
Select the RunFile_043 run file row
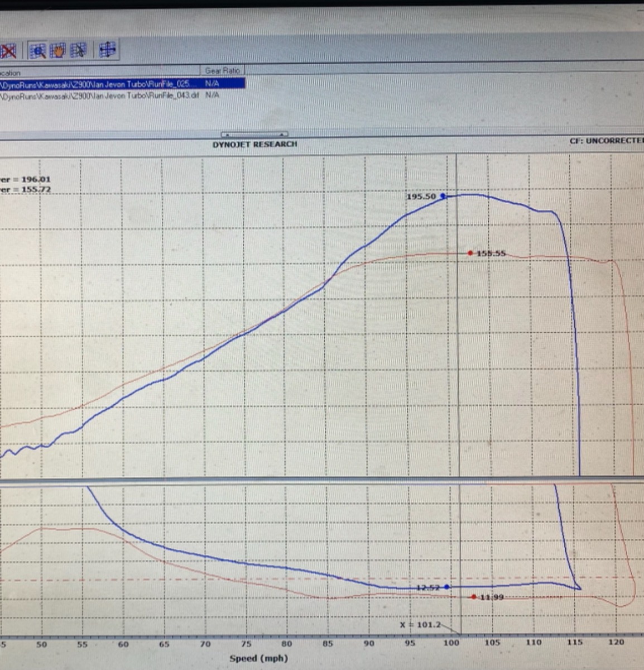point(100,95)
